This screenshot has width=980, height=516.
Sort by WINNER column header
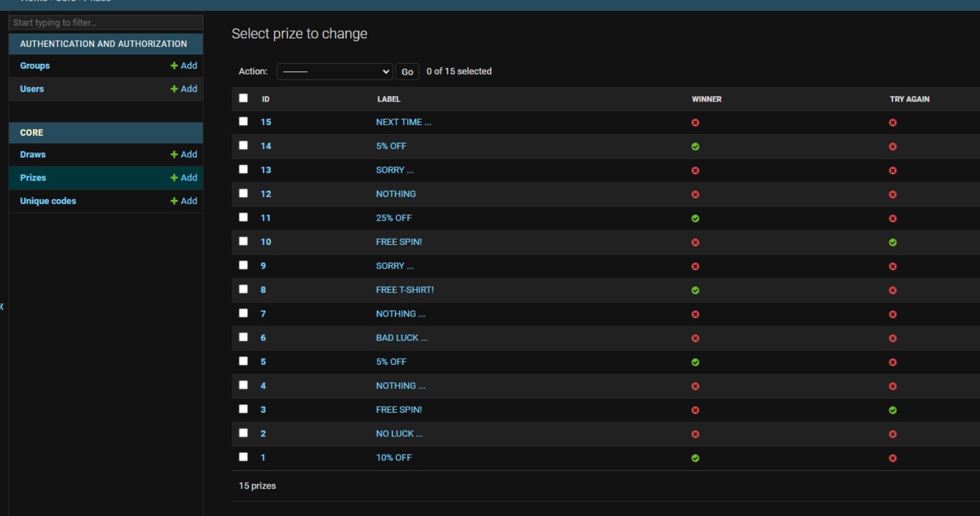pyautogui.click(x=706, y=99)
